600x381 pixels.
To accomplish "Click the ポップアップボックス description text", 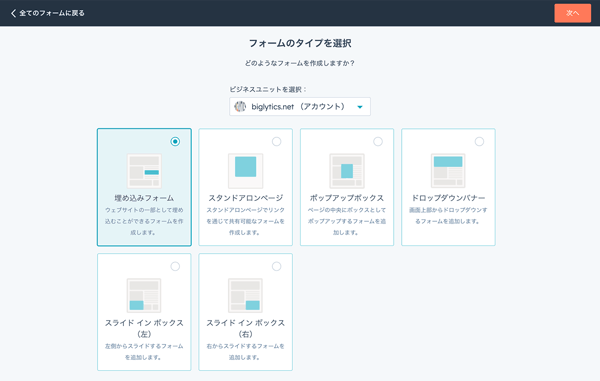I will tap(347, 221).
